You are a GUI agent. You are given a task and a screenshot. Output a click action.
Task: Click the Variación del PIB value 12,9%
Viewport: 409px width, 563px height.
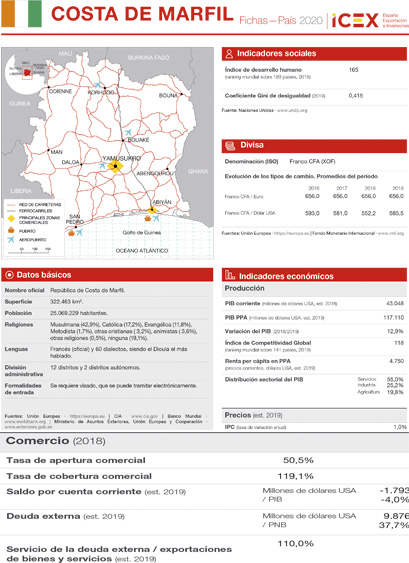[395, 331]
